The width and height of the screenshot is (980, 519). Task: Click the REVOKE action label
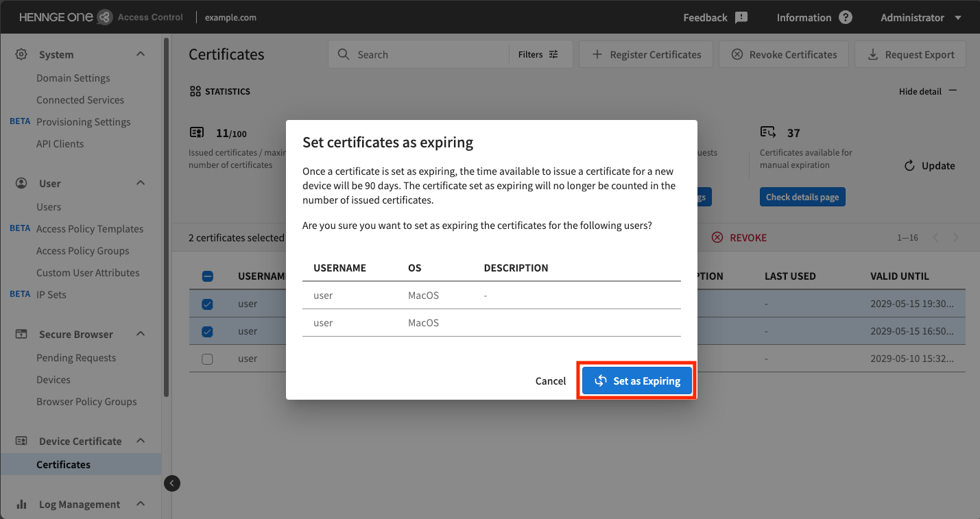pos(748,238)
